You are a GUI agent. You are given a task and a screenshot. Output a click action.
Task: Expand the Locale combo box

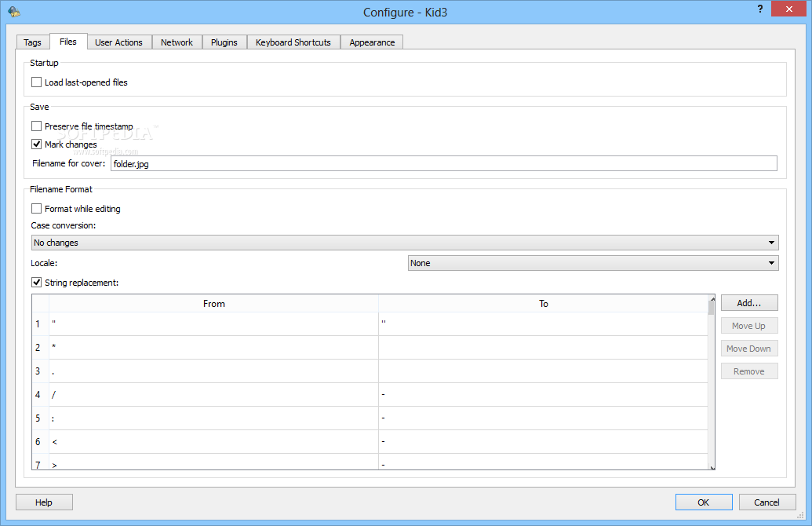coord(593,263)
